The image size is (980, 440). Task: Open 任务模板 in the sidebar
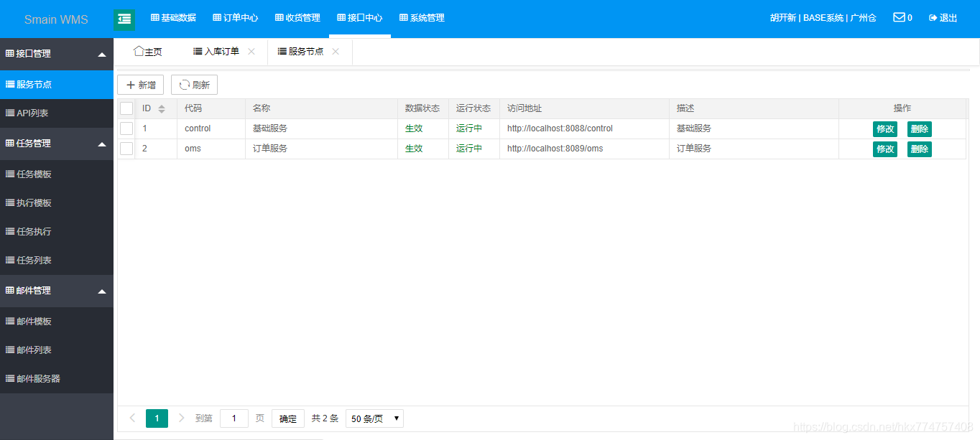pos(57,174)
